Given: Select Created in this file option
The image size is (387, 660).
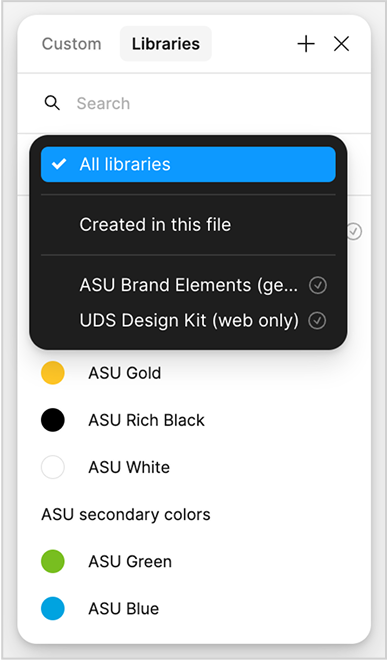Looking at the screenshot, I should coord(188,224).
